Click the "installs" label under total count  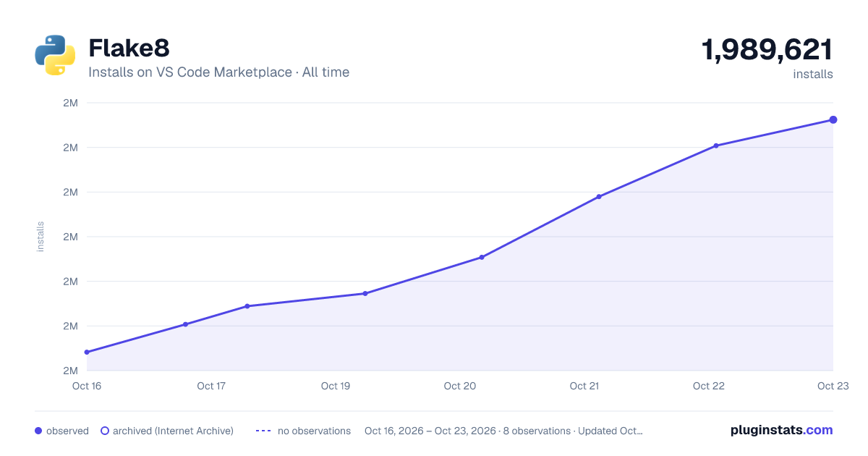click(x=813, y=74)
